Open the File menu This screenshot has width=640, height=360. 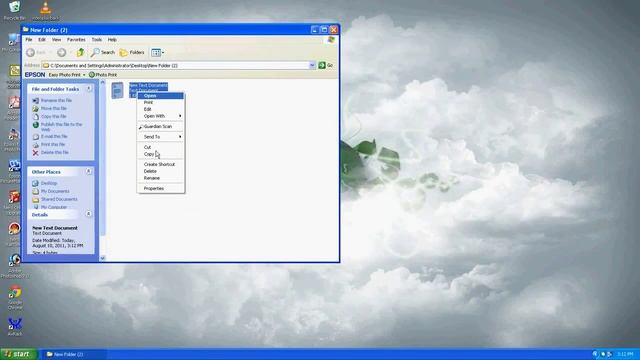point(29,40)
